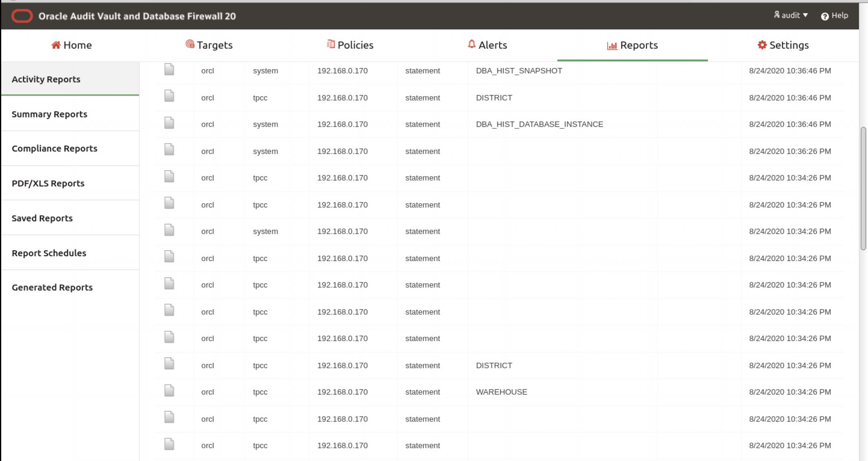
Task: Click the Alerts bell icon
Action: [x=472, y=44]
